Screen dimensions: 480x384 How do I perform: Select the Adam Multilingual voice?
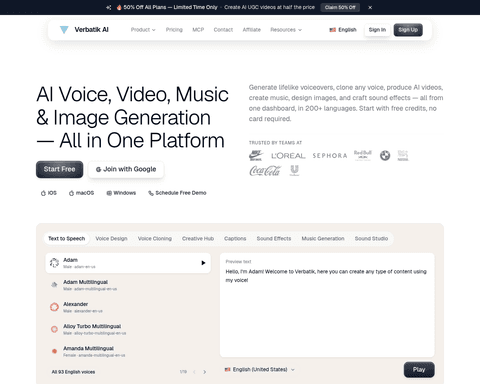coord(128,285)
